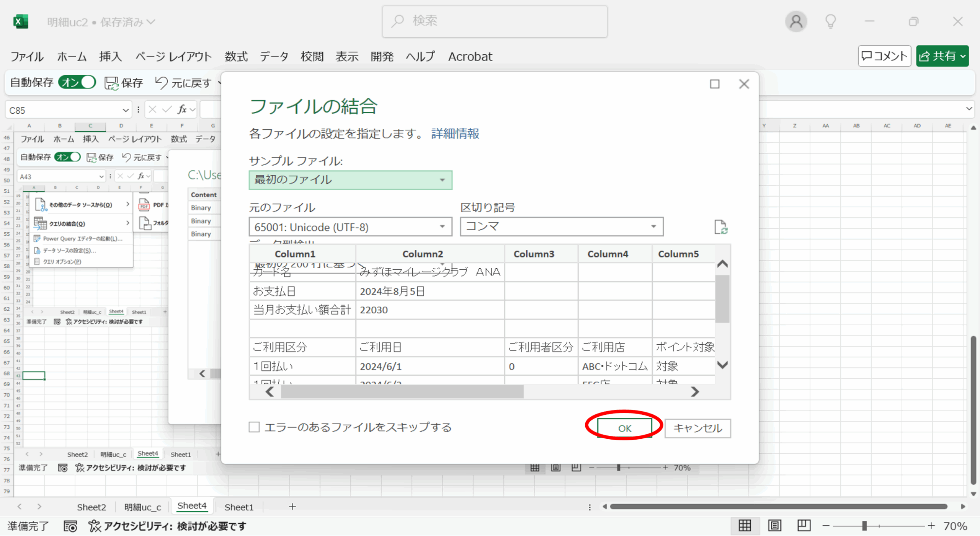Open the ファイル menu tab
The width and height of the screenshot is (980, 536).
pyautogui.click(x=27, y=57)
